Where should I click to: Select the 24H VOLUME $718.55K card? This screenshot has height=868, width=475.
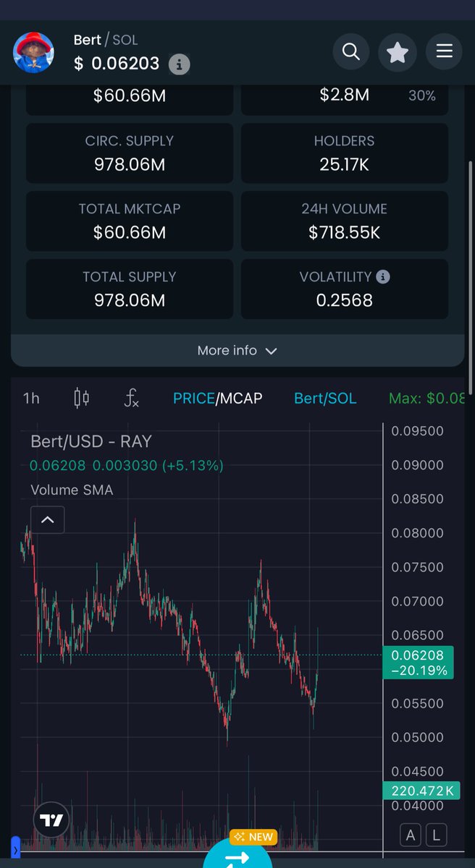pos(345,221)
